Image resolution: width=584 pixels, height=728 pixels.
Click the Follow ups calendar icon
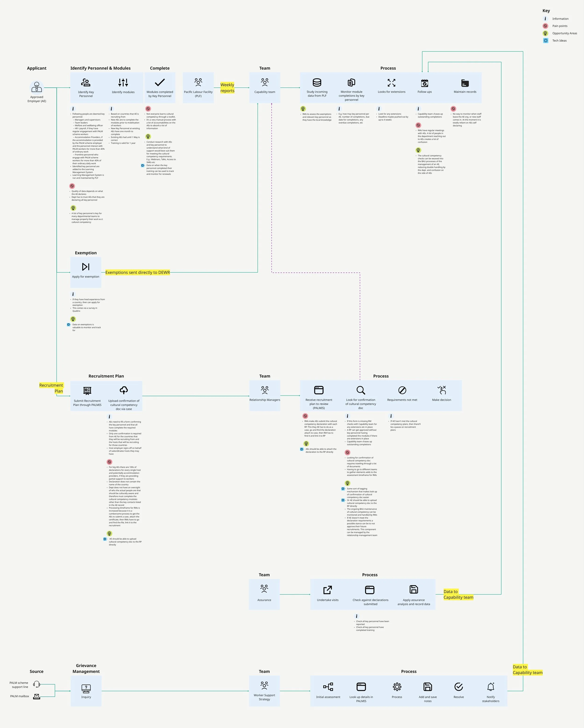425,83
